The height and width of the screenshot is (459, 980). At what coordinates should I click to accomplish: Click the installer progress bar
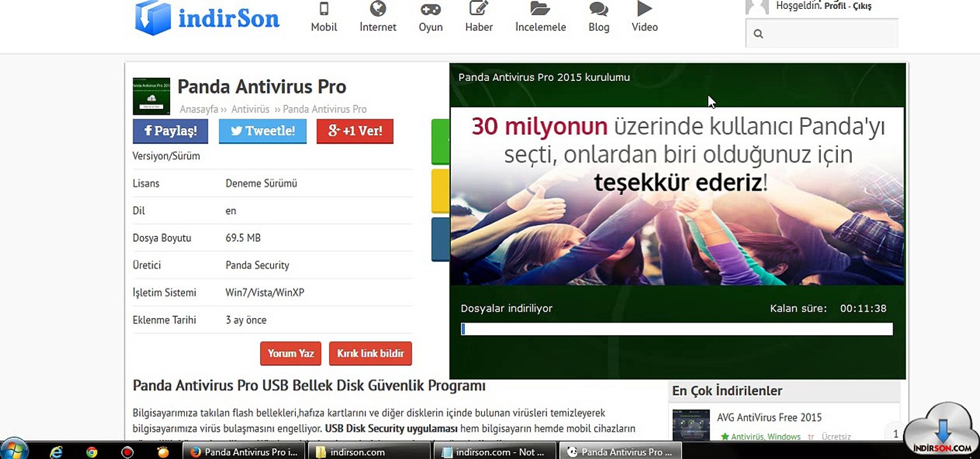point(676,329)
